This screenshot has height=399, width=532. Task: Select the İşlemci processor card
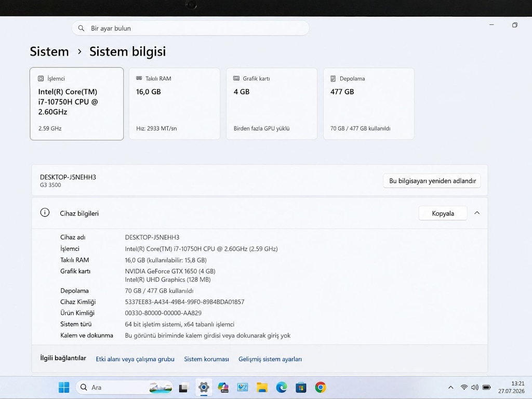(77, 103)
